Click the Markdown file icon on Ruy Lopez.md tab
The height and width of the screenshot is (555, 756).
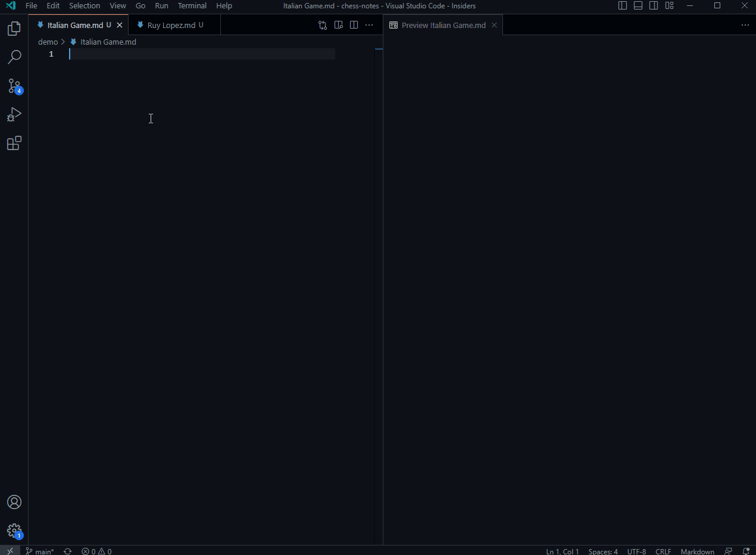tap(140, 25)
